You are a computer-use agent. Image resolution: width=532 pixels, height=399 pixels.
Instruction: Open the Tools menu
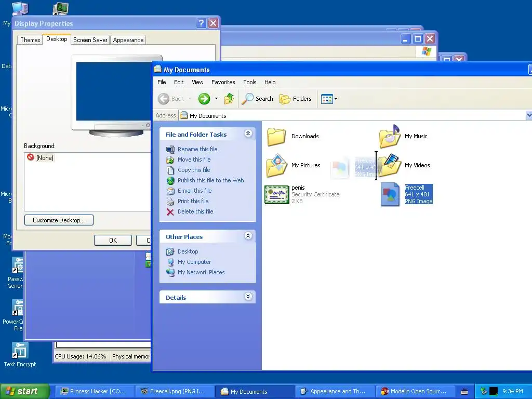pyautogui.click(x=250, y=82)
